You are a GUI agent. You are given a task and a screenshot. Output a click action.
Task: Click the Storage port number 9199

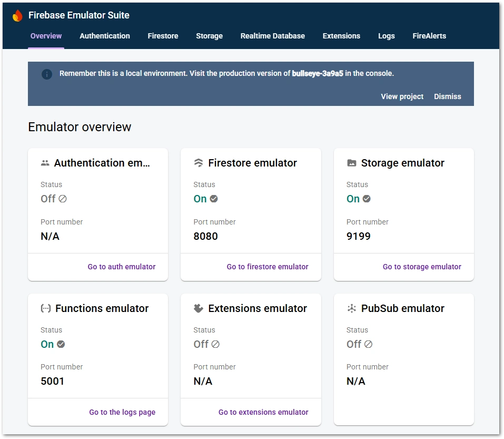tap(359, 237)
